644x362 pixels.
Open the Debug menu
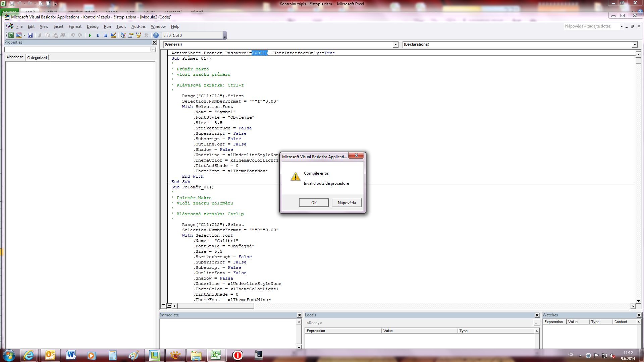93,26
